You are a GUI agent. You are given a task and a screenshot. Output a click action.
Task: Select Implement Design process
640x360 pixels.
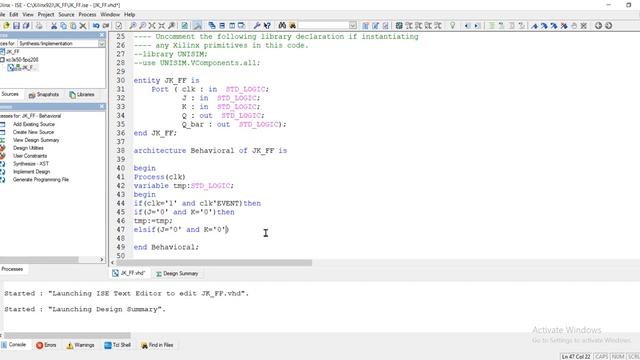click(x=31, y=172)
